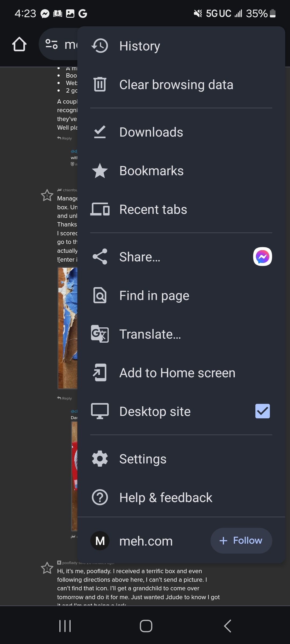This screenshot has height=644, width=290.
Task: Select Find in page
Action: click(154, 296)
